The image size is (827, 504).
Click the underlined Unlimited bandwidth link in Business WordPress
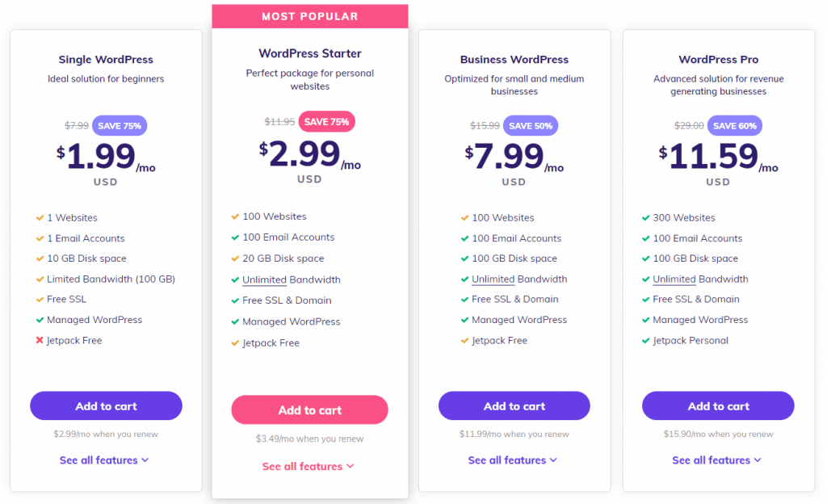click(x=493, y=278)
